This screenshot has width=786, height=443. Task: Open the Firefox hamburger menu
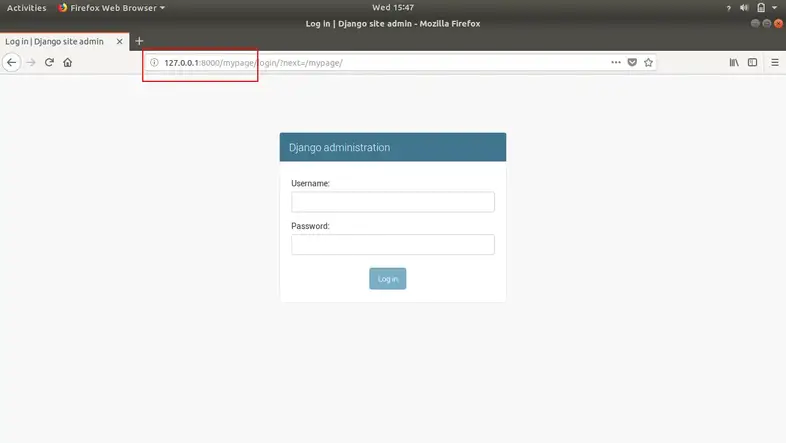[x=775, y=63]
